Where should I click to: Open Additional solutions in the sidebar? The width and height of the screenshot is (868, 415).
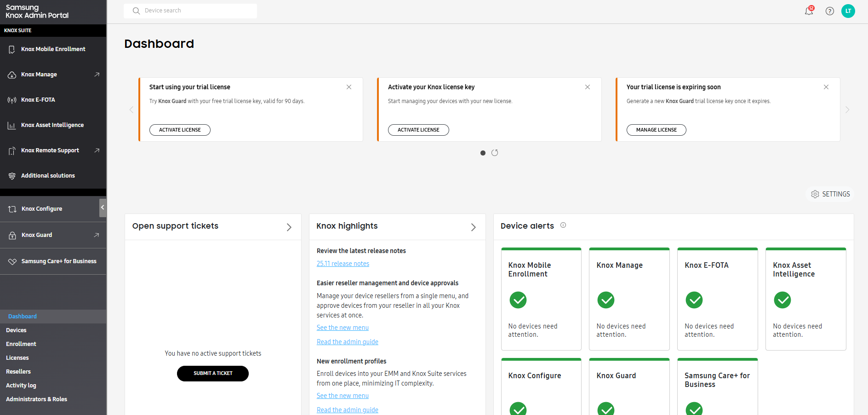53,176
